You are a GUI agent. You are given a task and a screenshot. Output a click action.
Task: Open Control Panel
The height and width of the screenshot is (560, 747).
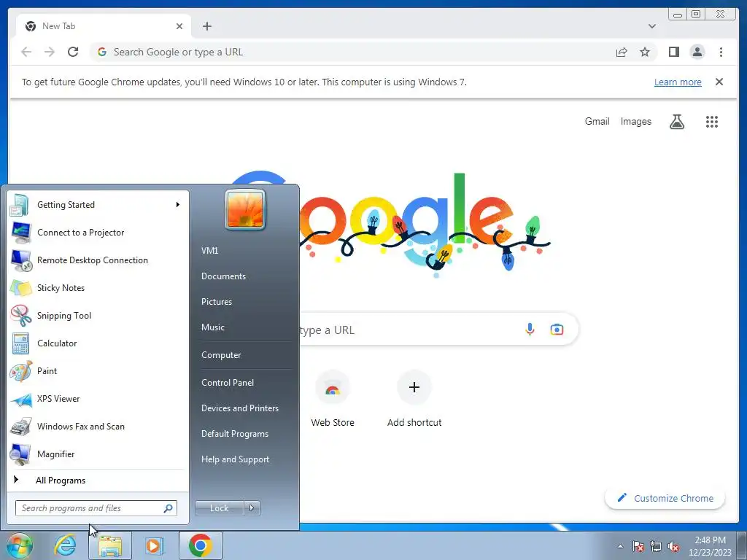pyautogui.click(x=228, y=383)
